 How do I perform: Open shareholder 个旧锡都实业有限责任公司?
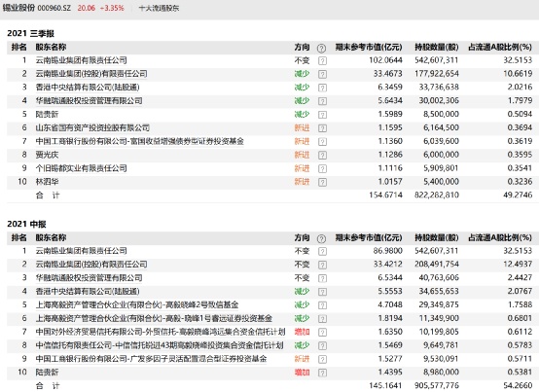pyautogui.click(x=82, y=168)
